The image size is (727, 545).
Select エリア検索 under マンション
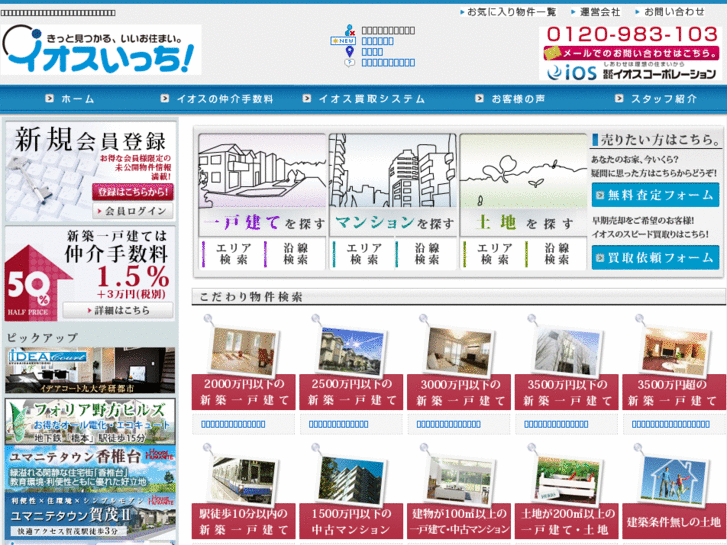pyautogui.click(x=364, y=254)
